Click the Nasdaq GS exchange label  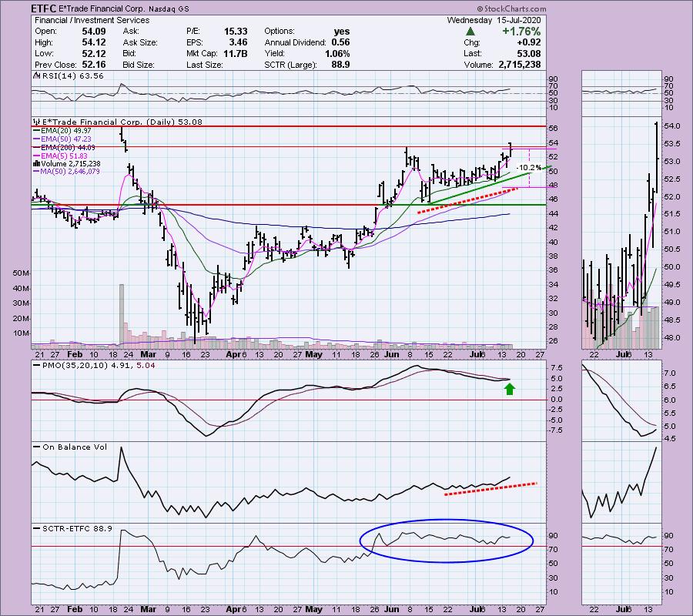click(169, 9)
